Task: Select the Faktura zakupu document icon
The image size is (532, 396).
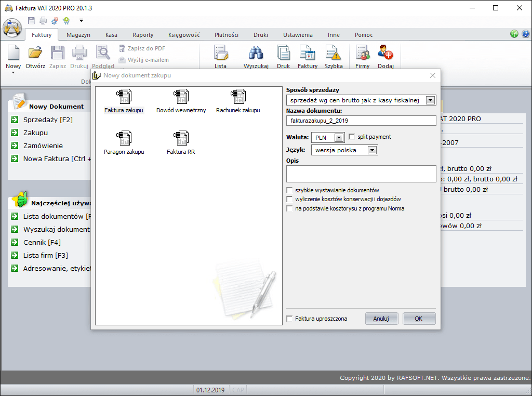Action: click(x=124, y=97)
